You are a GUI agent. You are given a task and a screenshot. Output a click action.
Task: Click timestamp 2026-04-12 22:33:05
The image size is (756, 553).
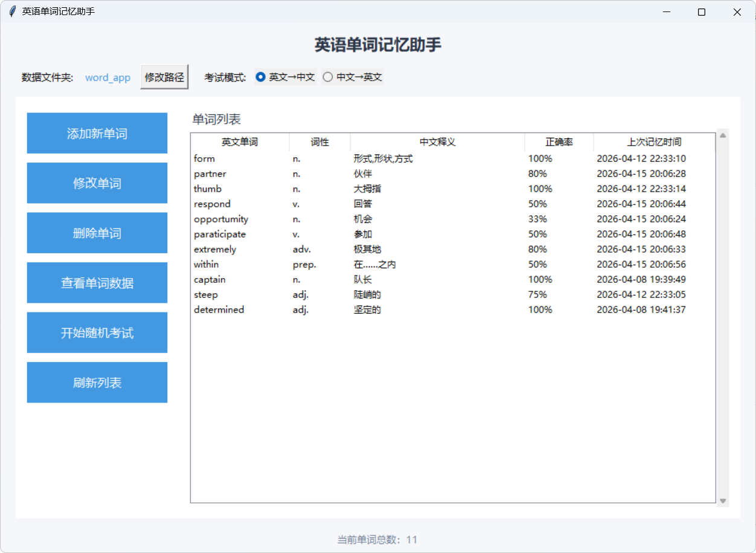(641, 294)
